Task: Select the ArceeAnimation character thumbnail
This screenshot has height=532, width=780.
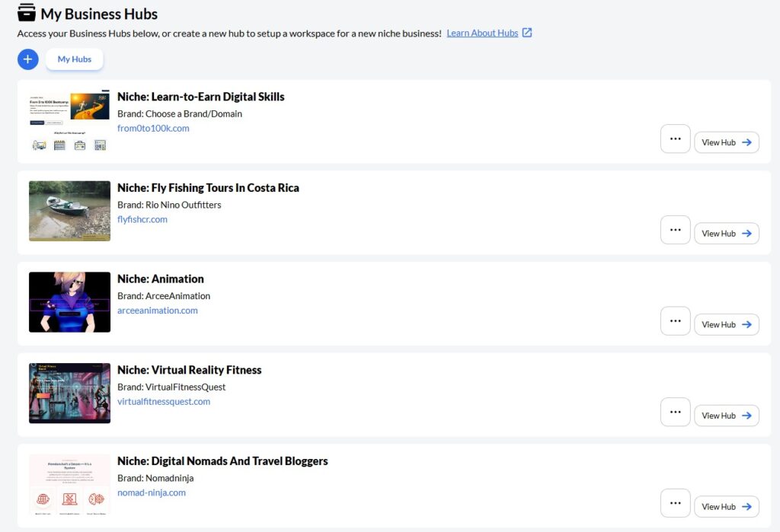Action: tap(69, 302)
